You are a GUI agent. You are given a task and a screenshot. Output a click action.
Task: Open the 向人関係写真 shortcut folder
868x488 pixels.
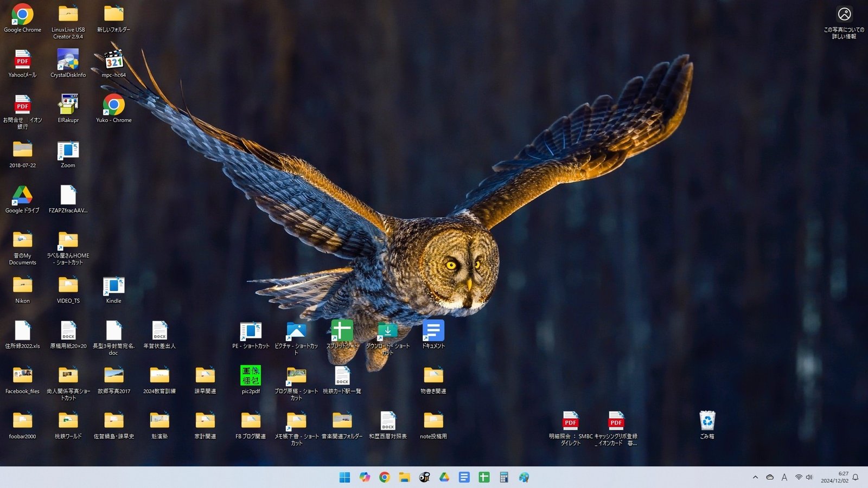(68, 383)
